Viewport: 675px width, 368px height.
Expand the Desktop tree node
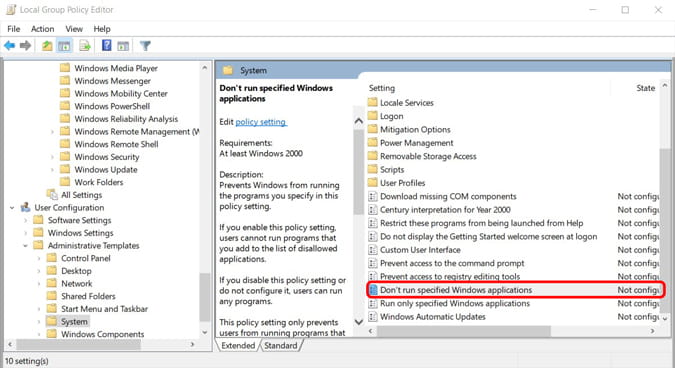(39, 271)
